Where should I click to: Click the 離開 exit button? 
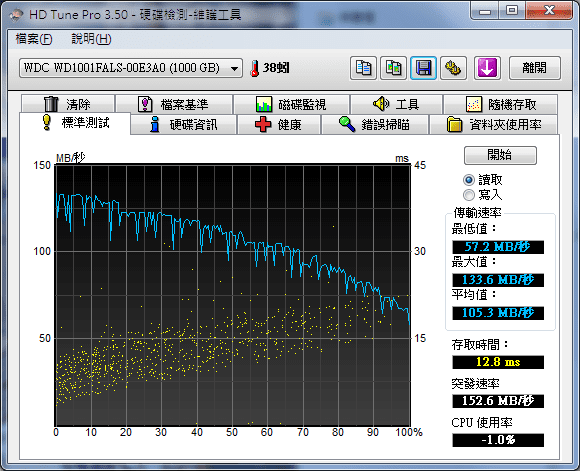(535, 68)
